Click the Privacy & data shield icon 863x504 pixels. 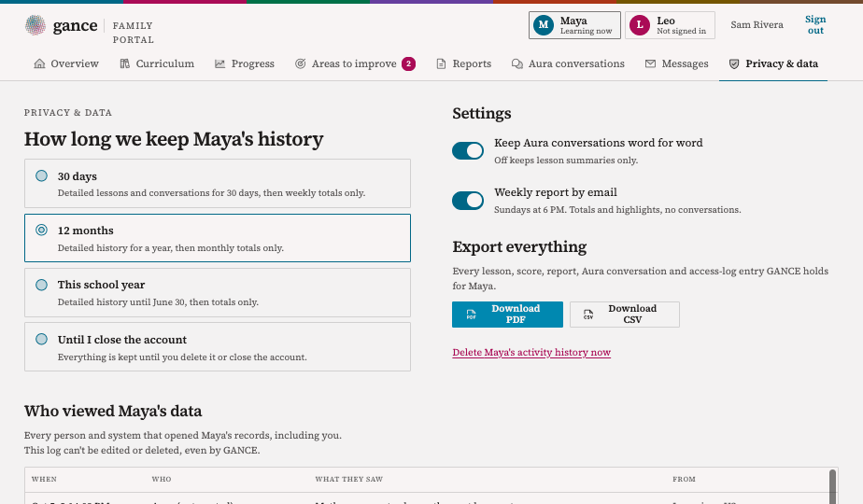tap(734, 63)
